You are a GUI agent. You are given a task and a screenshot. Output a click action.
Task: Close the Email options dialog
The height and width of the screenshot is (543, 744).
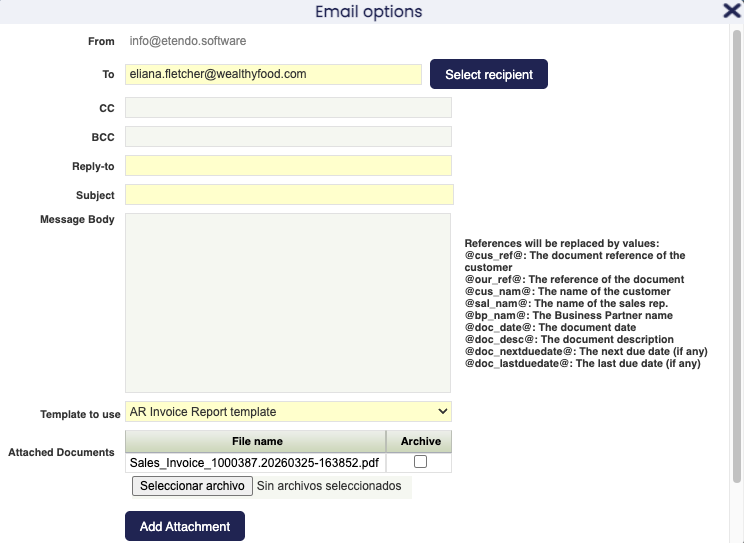point(731,11)
